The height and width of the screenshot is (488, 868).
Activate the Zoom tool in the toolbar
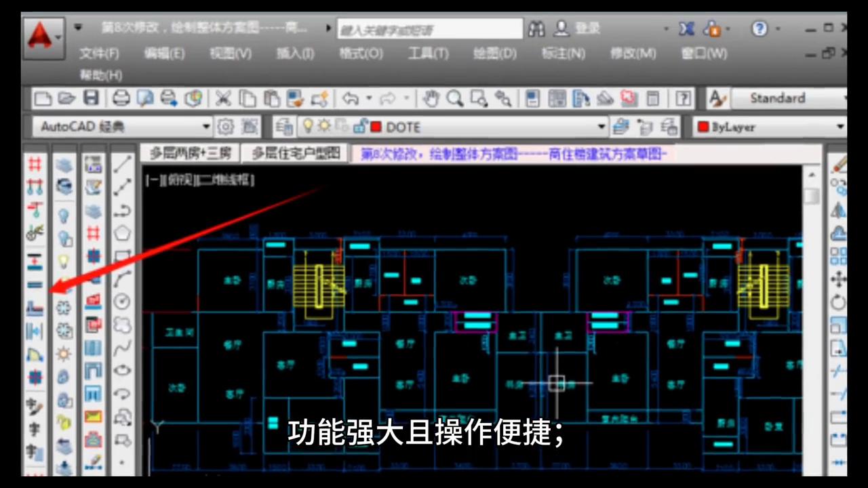(455, 98)
